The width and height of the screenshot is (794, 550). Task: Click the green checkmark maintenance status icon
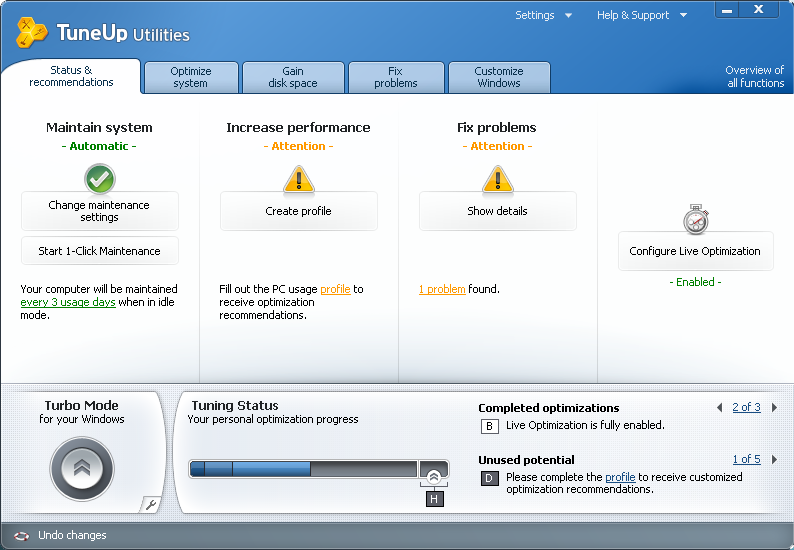point(100,179)
